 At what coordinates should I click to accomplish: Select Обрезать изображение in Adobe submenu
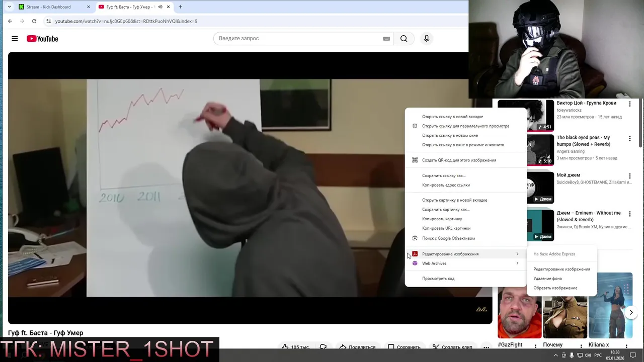pyautogui.click(x=555, y=288)
